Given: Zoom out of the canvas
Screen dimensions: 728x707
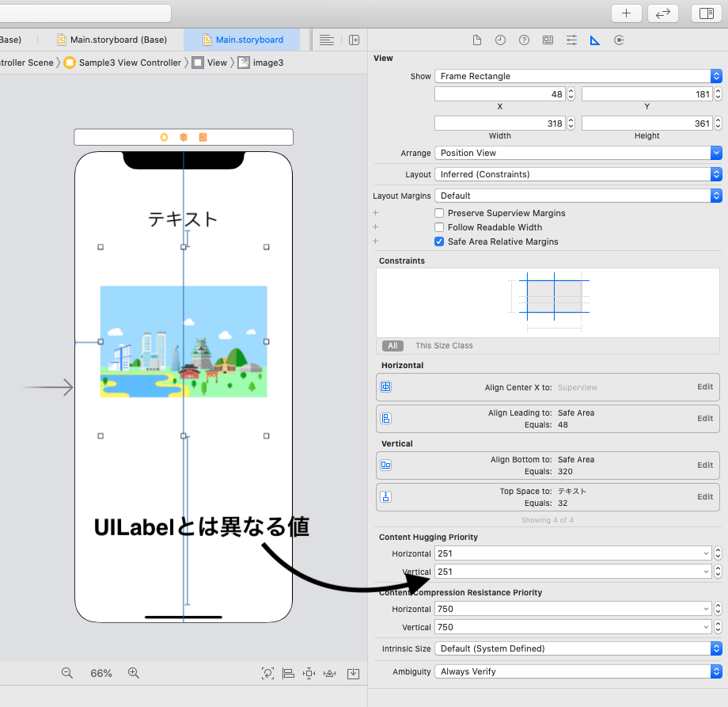Looking at the screenshot, I should pyautogui.click(x=67, y=673).
